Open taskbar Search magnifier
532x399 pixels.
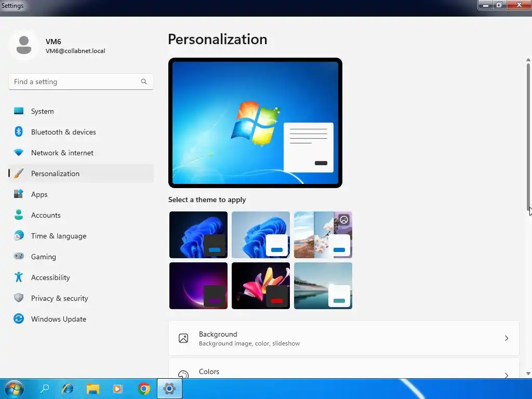coord(45,389)
